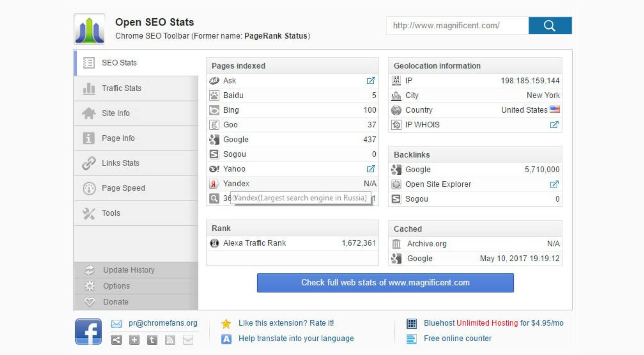Open Options in the sidebar

pos(116,286)
